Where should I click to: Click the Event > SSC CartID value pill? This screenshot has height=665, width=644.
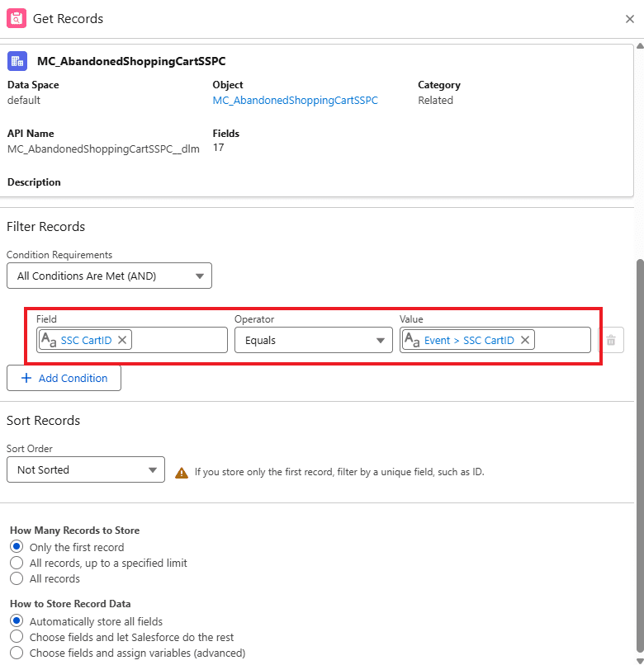[469, 340]
